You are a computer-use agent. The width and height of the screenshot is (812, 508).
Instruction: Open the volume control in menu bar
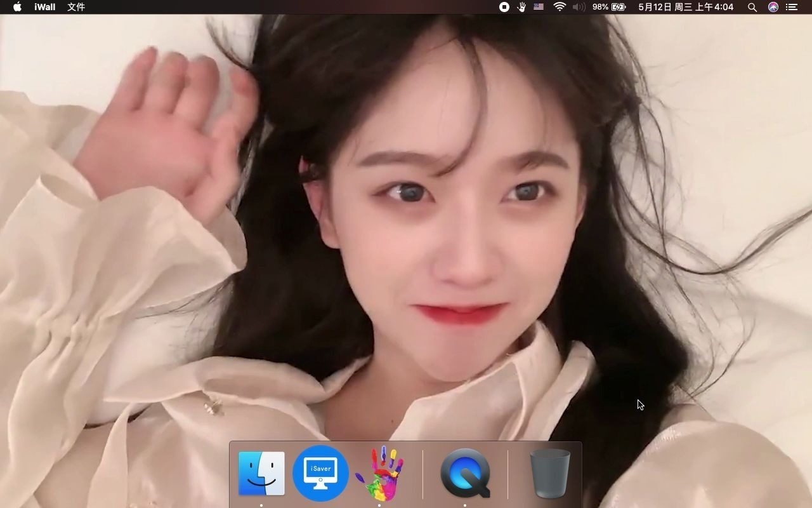[579, 7]
